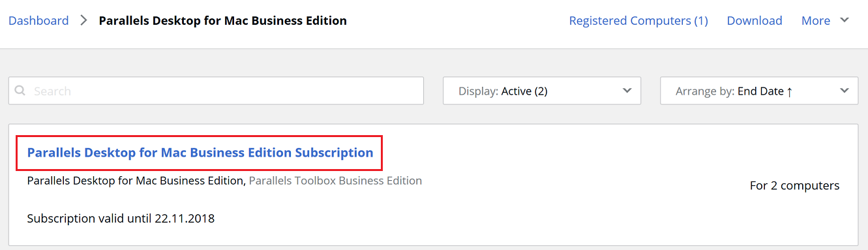Viewport: 868px width, 250px height.
Task: Click the red End Date sort arrow
Action: point(789,91)
